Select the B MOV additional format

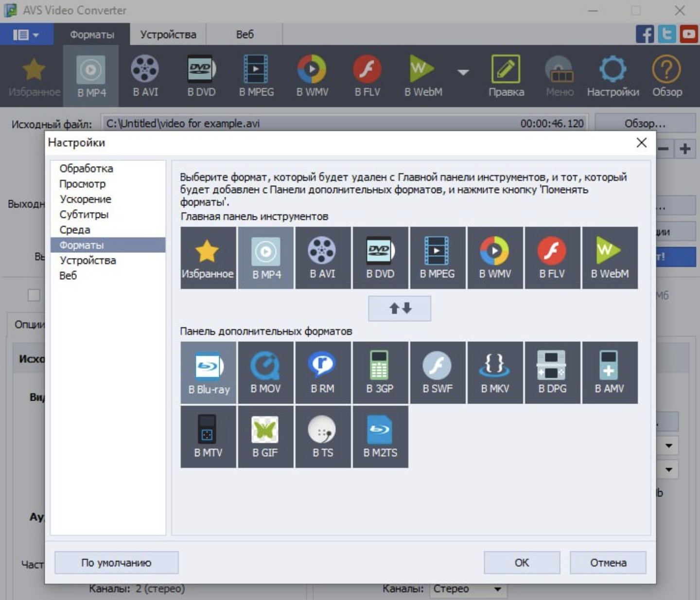click(x=265, y=372)
